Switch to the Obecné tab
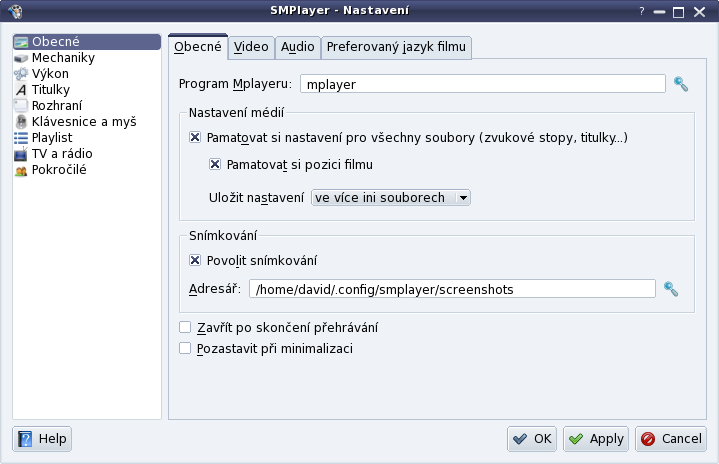The width and height of the screenshot is (719, 464). (x=198, y=47)
